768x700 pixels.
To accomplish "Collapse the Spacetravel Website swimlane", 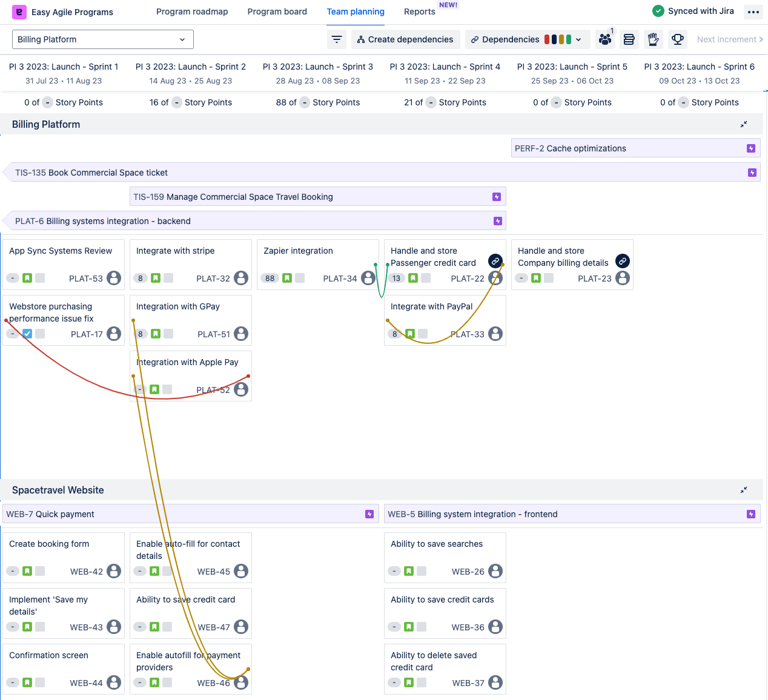I will (x=744, y=490).
